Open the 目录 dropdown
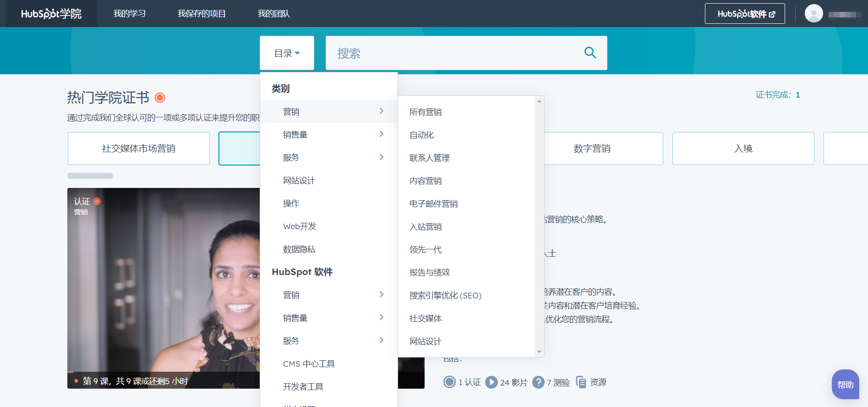This screenshot has height=407, width=868. 287,53
